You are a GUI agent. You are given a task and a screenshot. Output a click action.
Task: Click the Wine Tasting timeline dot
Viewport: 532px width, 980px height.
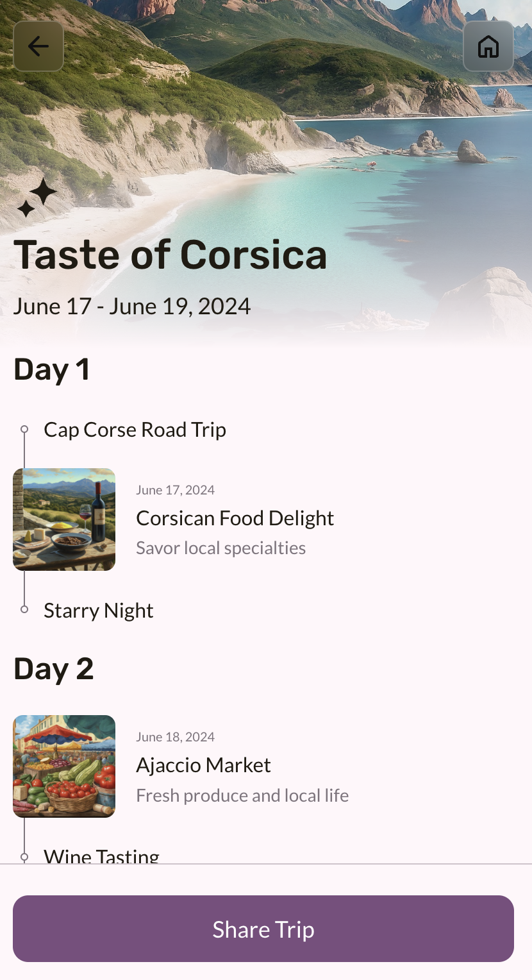coord(24,857)
